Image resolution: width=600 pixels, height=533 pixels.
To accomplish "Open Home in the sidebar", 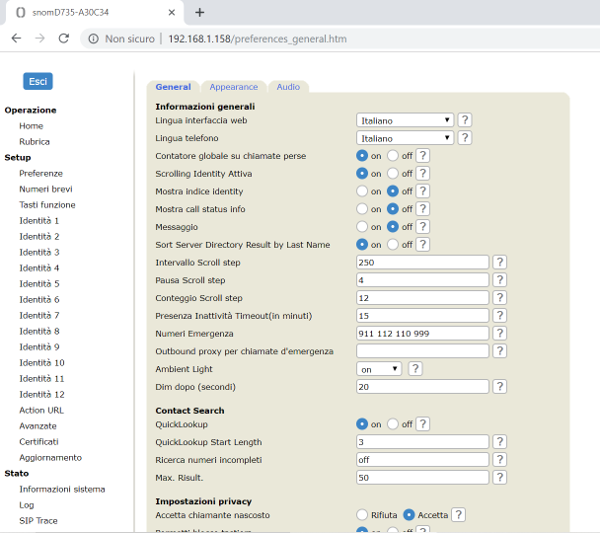I will tap(31, 126).
